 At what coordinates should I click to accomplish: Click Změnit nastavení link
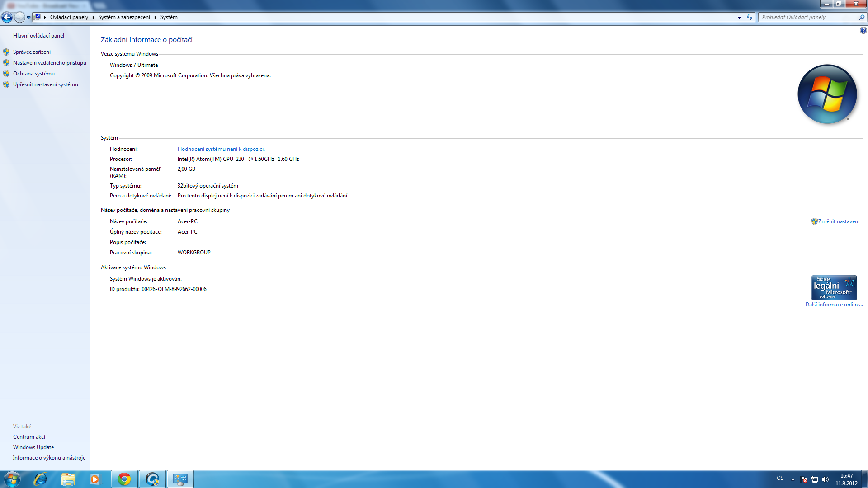pyautogui.click(x=839, y=221)
